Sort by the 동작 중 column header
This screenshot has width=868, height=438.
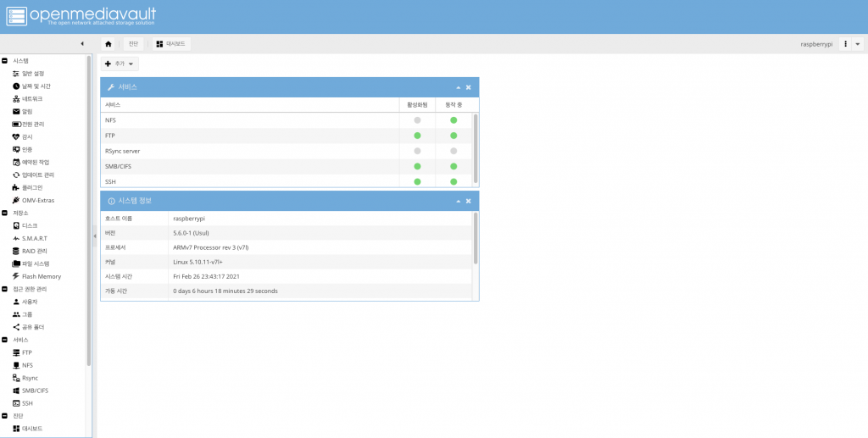pyautogui.click(x=454, y=105)
